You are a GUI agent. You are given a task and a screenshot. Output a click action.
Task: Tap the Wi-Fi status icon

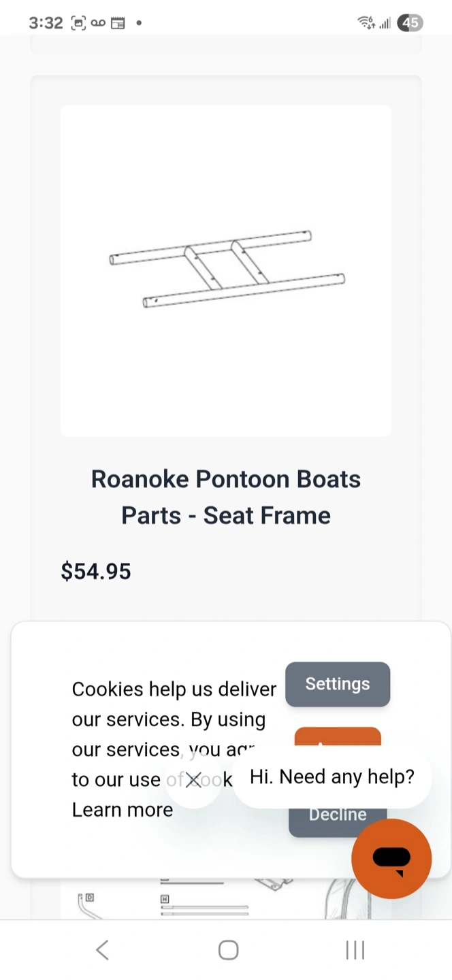(366, 23)
